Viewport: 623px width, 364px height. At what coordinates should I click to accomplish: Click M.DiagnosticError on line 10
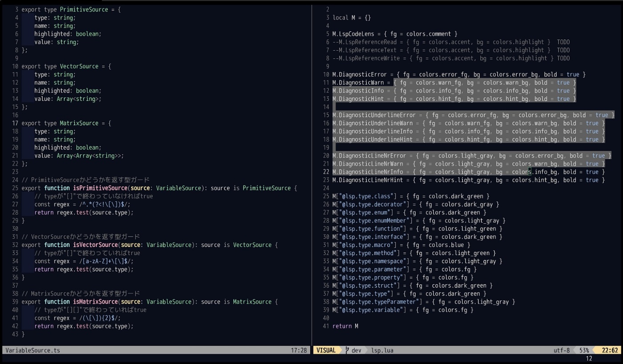coord(360,75)
